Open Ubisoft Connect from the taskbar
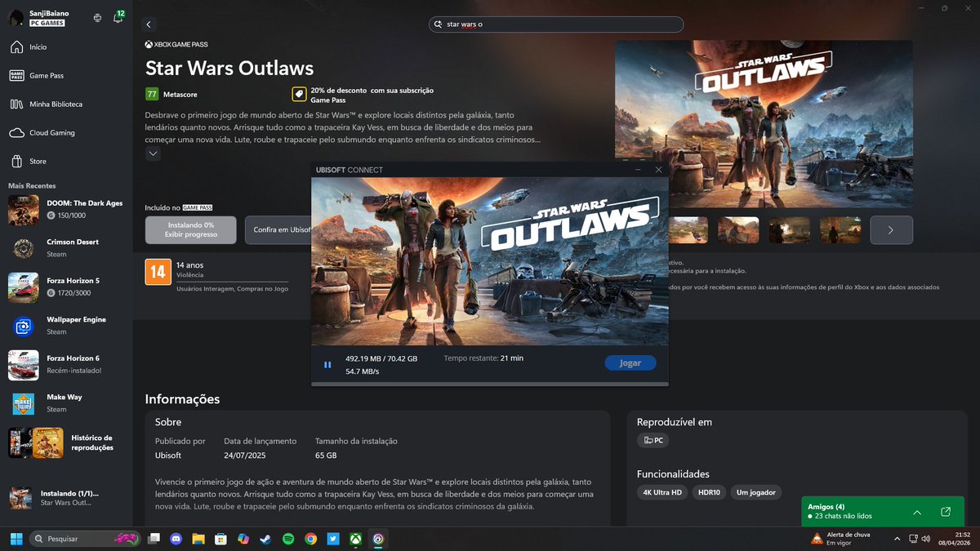 [x=378, y=539]
